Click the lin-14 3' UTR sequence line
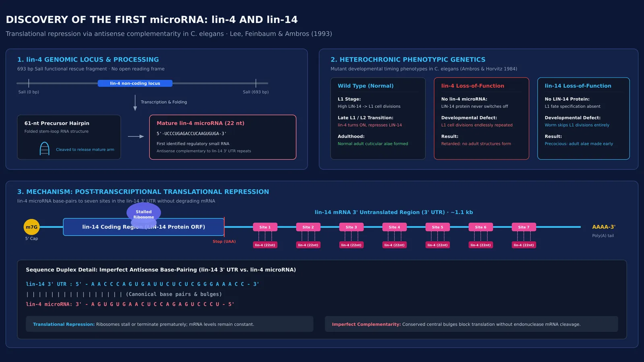Viewport: 644px width, 362px height. click(x=142, y=284)
